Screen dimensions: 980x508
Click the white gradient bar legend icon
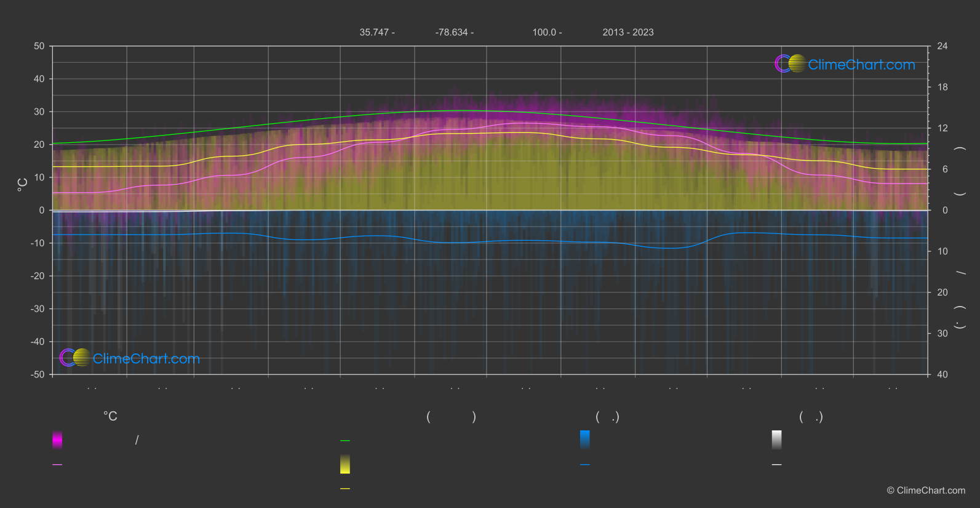pos(777,440)
